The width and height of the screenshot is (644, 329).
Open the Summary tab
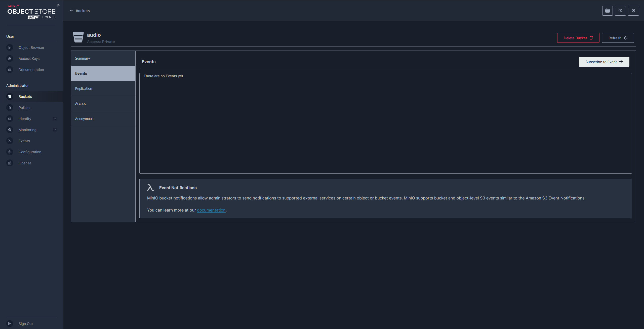pos(103,58)
